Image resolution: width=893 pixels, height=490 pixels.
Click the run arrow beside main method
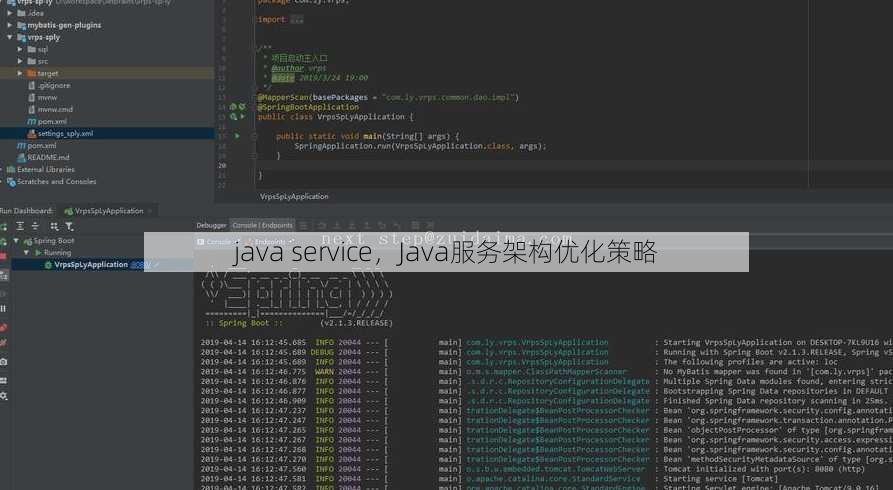tap(237, 136)
